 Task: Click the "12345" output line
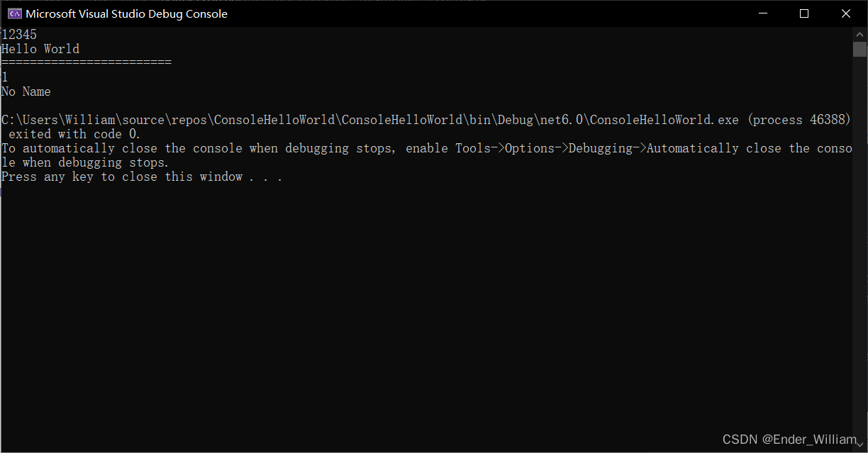tap(19, 35)
